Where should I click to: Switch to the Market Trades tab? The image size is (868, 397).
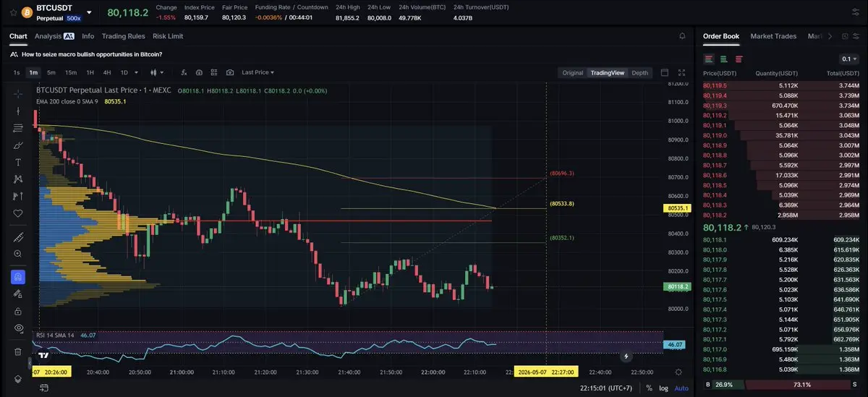coord(773,36)
